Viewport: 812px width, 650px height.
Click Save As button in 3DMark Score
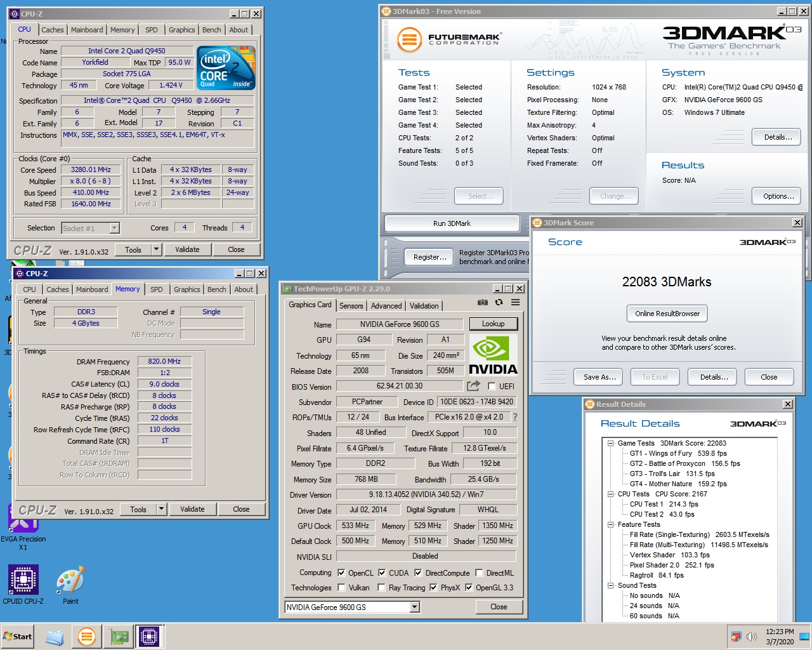pos(599,377)
